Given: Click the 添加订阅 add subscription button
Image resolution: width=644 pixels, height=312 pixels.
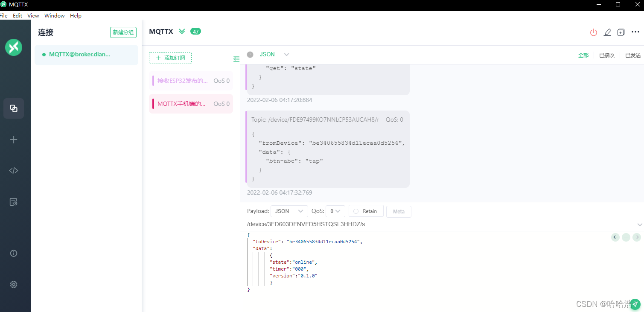Looking at the screenshot, I should [x=170, y=58].
